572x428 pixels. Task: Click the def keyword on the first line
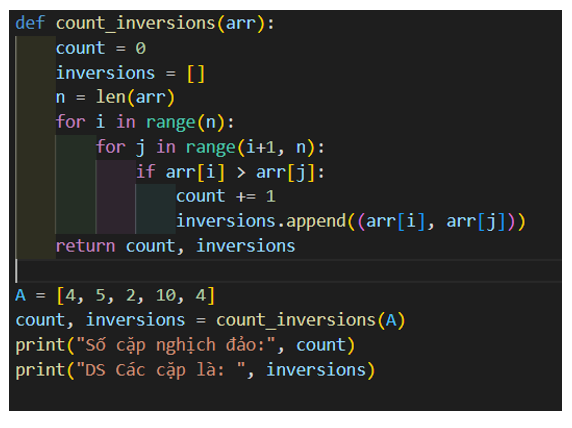30,23
